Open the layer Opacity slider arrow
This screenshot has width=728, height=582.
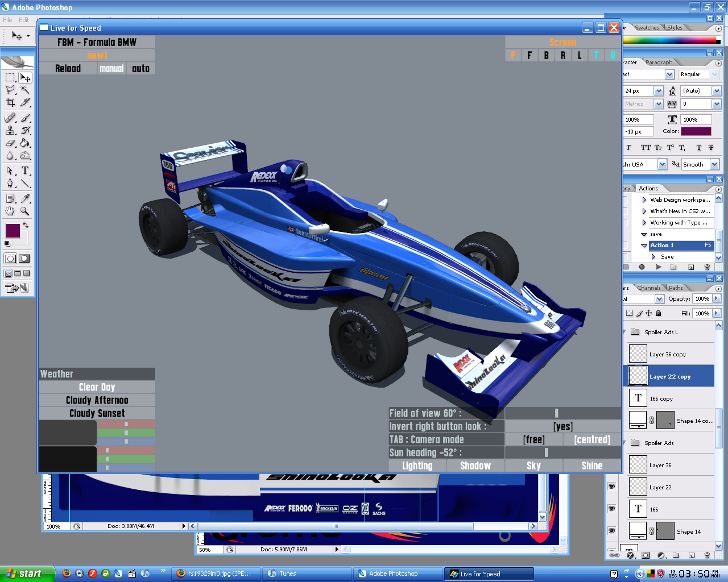(x=717, y=299)
